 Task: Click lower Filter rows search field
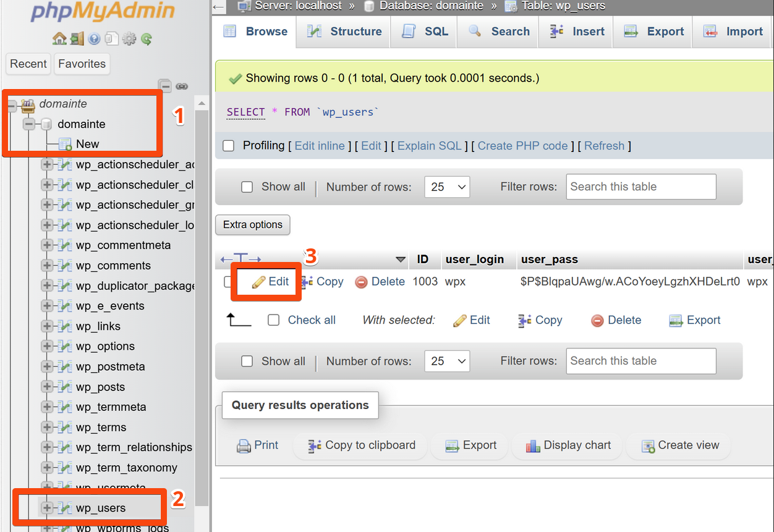point(641,361)
